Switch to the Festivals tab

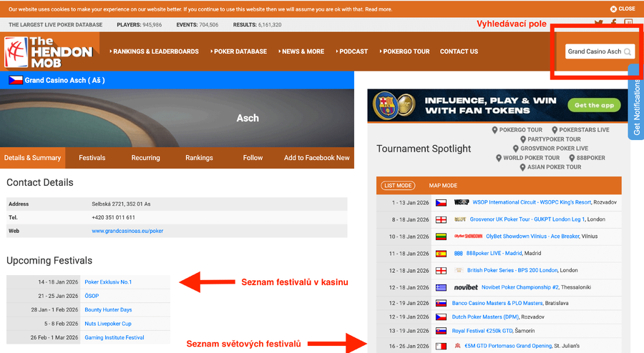coord(92,158)
